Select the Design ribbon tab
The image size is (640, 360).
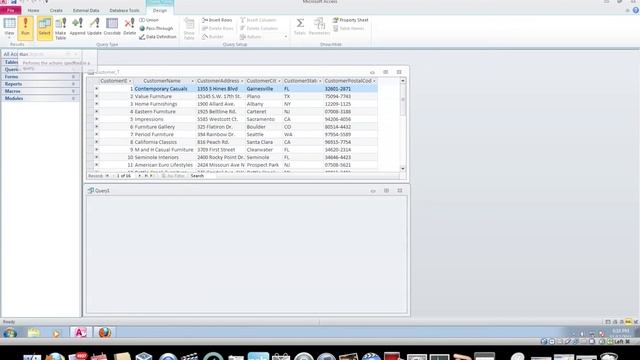(160, 10)
